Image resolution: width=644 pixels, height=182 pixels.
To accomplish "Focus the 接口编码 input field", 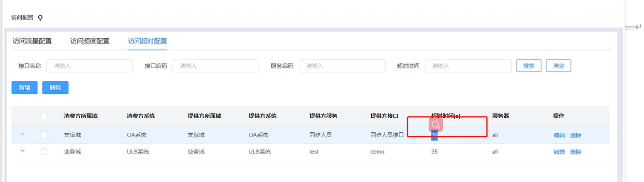I will pyautogui.click(x=216, y=66).
